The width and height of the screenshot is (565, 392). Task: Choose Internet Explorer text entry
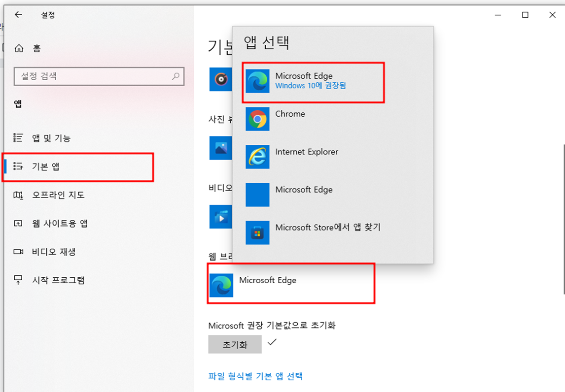307,152
